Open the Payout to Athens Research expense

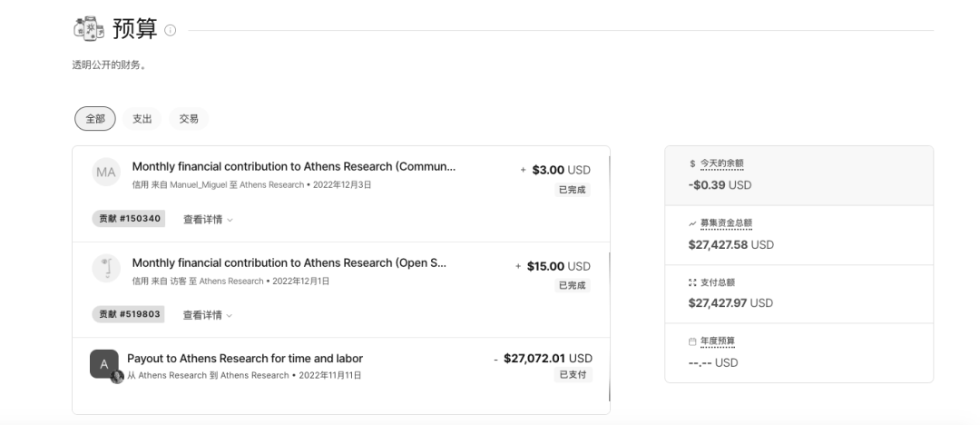[244, 358]
